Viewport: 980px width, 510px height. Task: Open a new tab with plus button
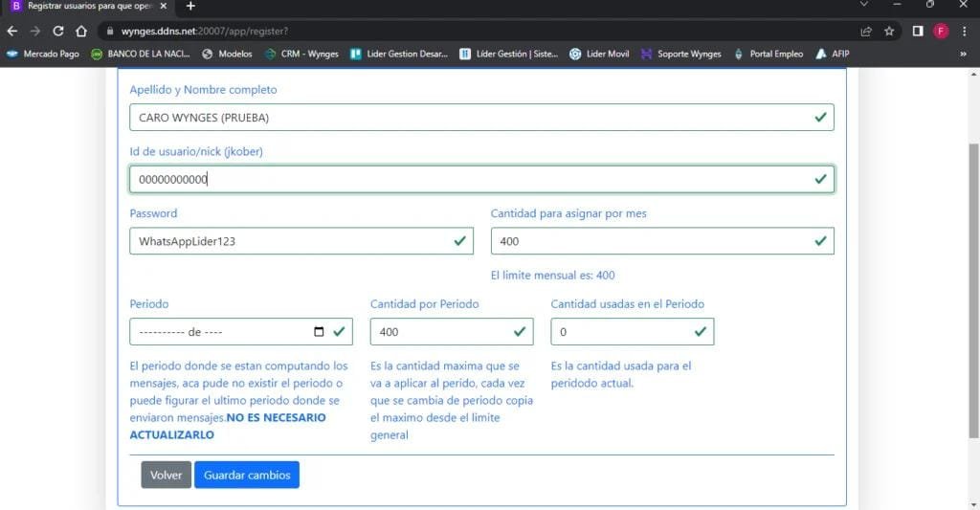(190, 7)
